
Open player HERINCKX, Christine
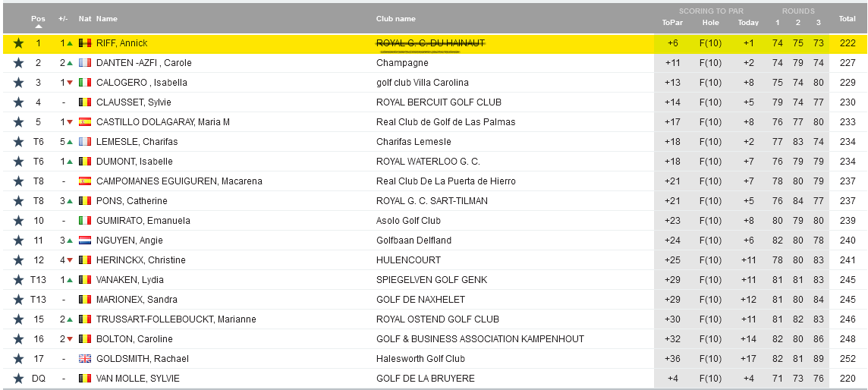(140, 260)
